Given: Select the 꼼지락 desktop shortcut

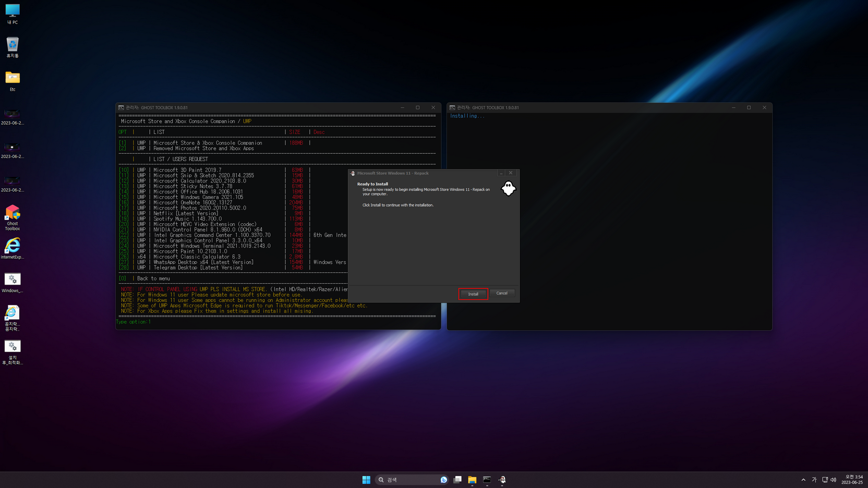Looking at the screenshot, I should (13, 319).
